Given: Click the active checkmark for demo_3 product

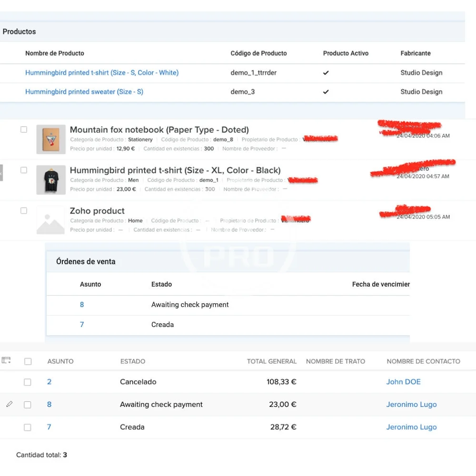Looking at the screenshot, I should point(326,92).
